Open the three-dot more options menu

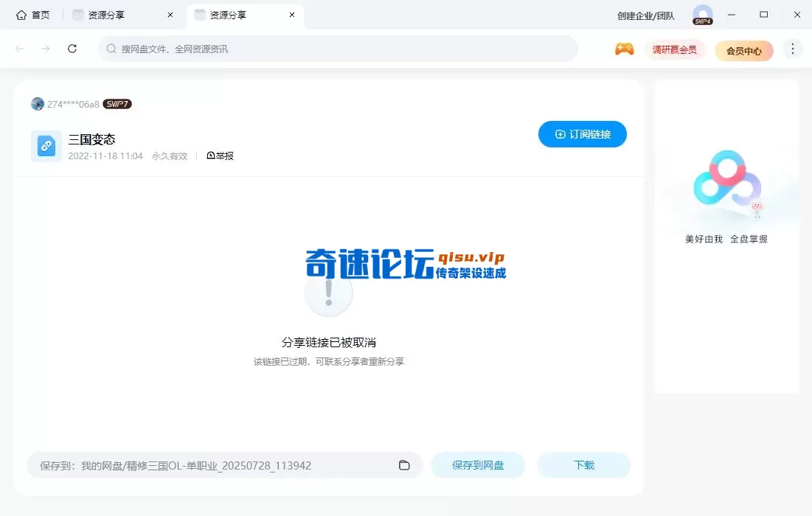pos(793,49)
